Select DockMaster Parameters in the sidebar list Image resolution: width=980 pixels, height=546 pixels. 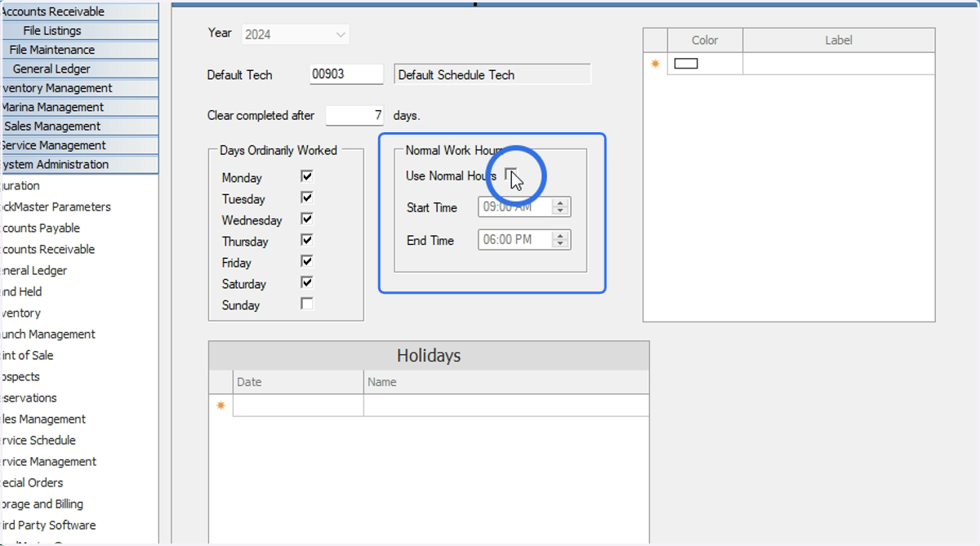pos(56,206)
